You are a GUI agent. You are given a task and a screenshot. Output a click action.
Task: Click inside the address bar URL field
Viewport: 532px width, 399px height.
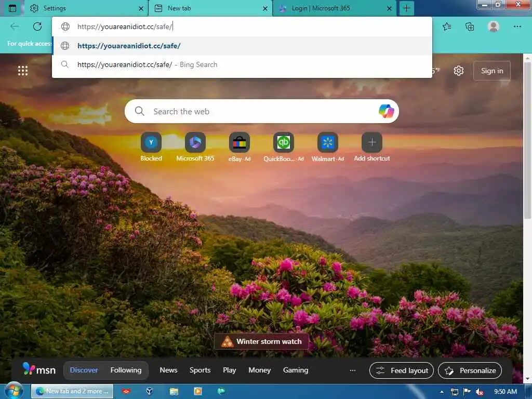pos(242,26)
